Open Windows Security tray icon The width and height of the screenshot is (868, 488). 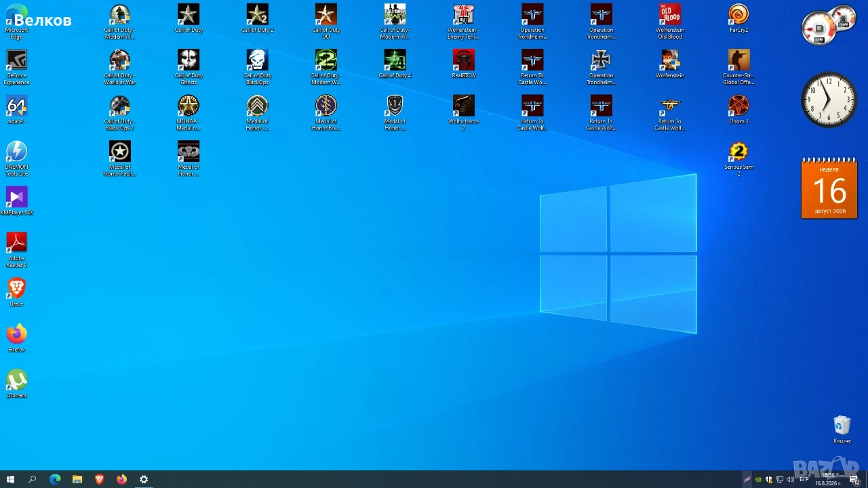point(768,480)
